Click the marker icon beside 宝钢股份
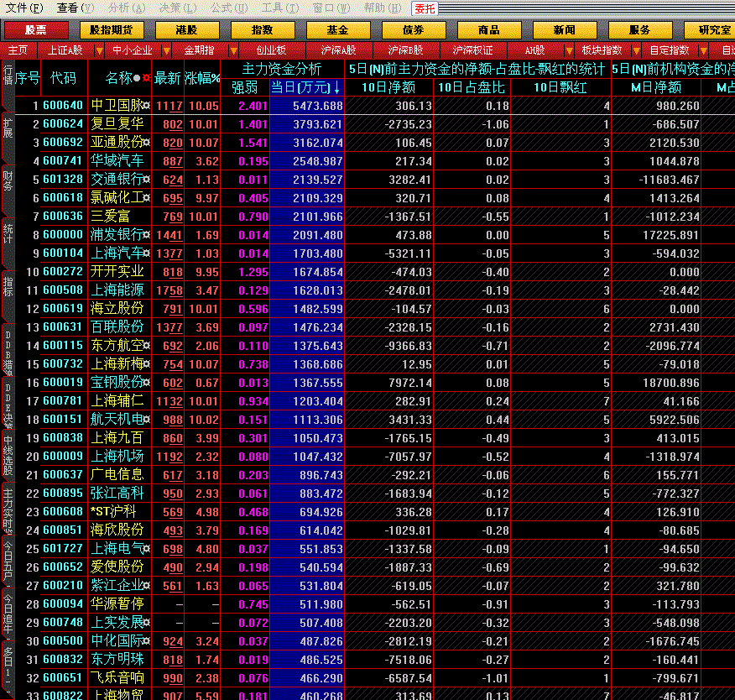735x700 pixels. [147, 383]
